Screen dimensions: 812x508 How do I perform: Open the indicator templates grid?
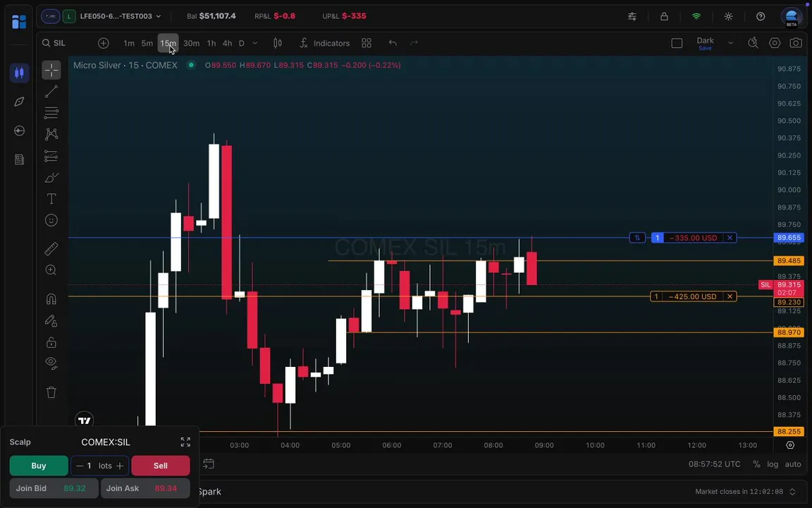(367, 43)
